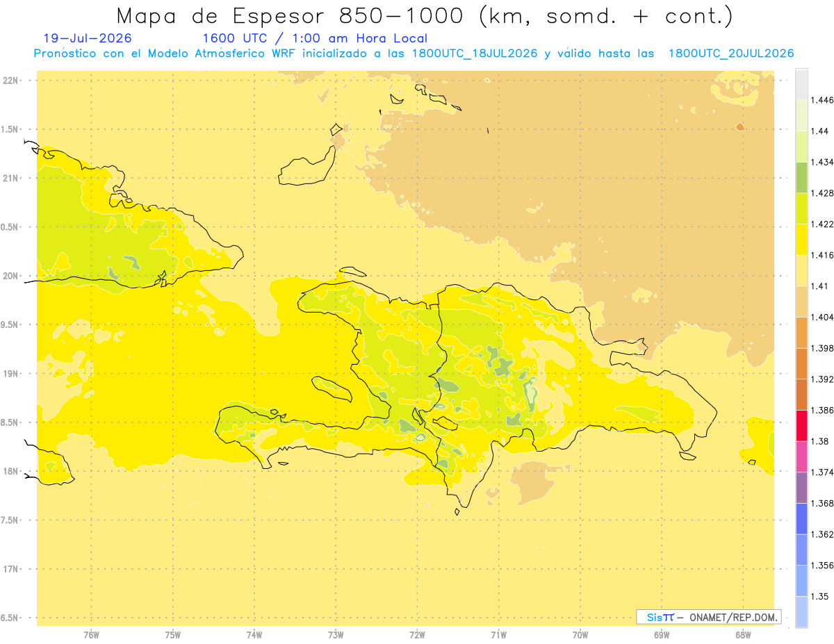Click the latitude label "21N"
The width and height of the screenshot is (834, 644).
point(10,178)
